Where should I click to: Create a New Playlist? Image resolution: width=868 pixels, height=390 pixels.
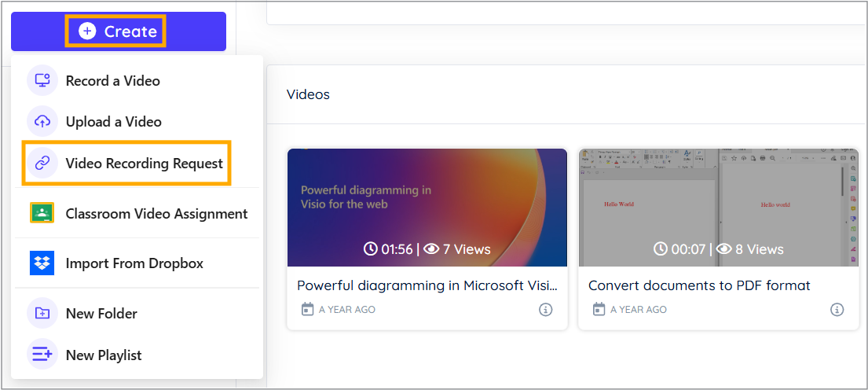(137, 355)
